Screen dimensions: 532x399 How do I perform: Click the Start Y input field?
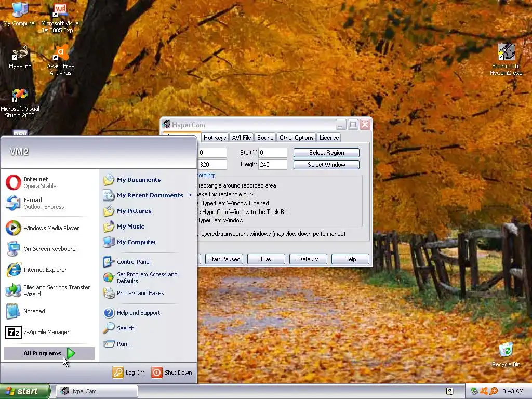tap(273, 153)
